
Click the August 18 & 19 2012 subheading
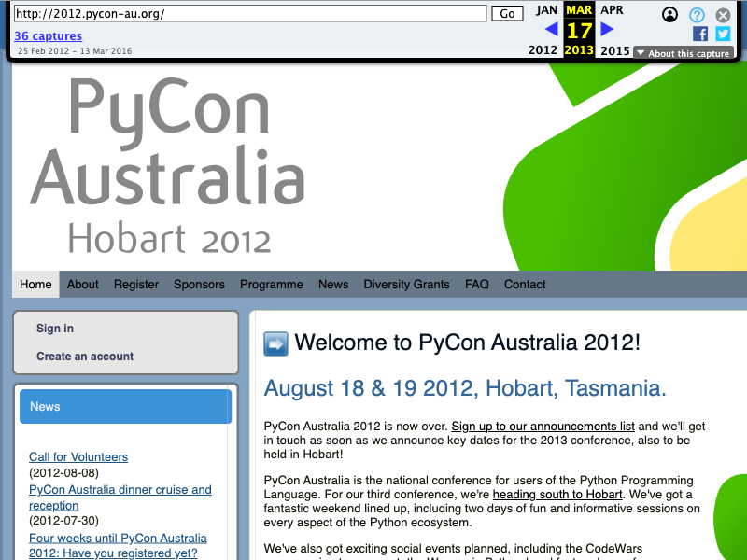tap(465, 388)
